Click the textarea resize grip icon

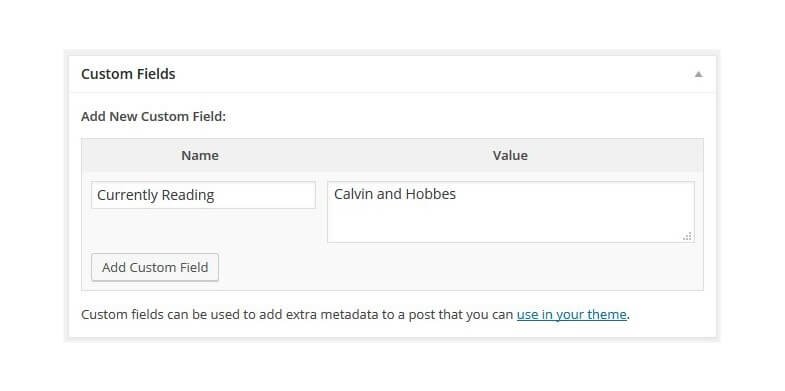tap(687, 236)
